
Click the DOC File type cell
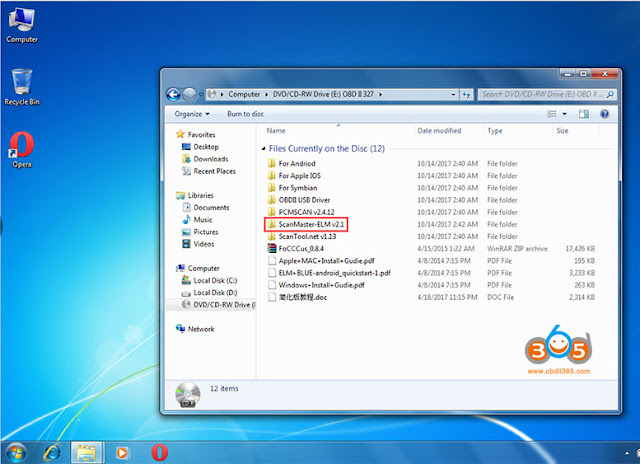click(x=500, y=297)
